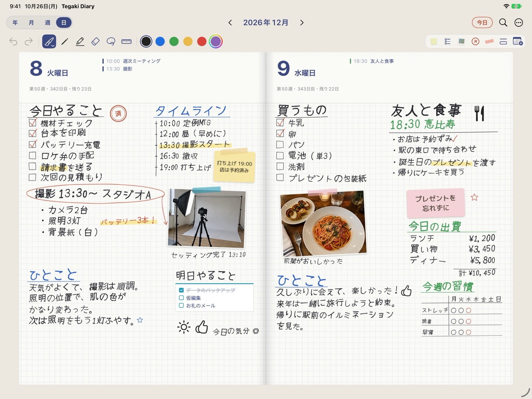Check the お礼のメール item
This screenshot has height=399, width=532.
coord(181,306)
